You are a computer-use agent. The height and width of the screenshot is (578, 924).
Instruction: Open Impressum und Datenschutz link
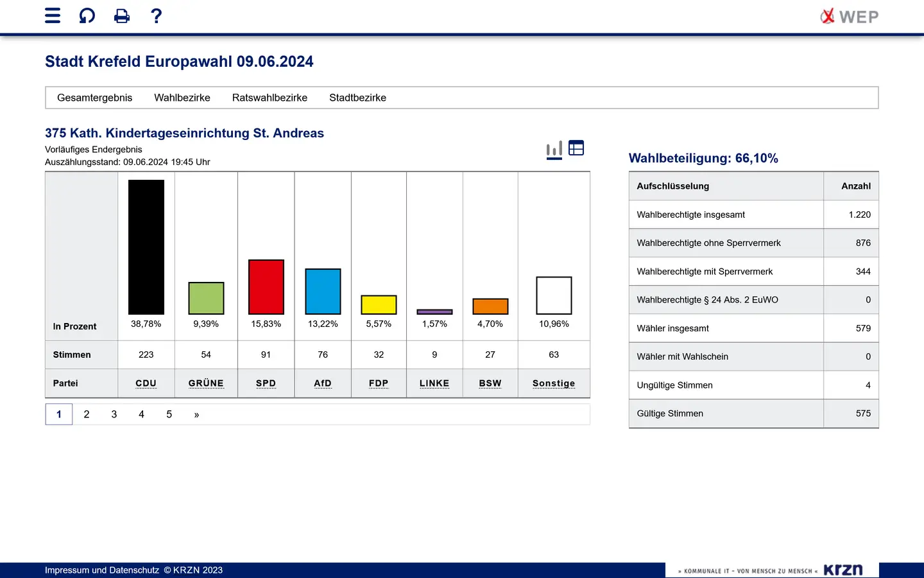(102, 570)
